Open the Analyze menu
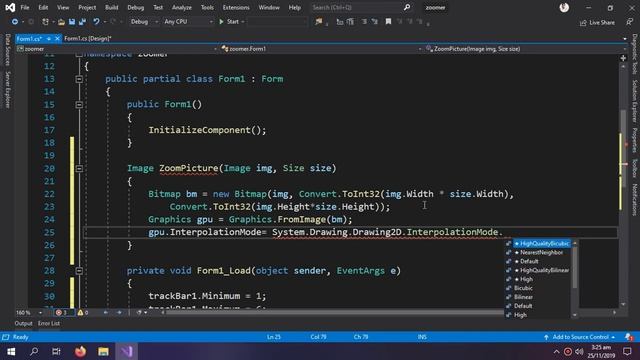Viewport: 640px width, 360px height. point(182,7)
